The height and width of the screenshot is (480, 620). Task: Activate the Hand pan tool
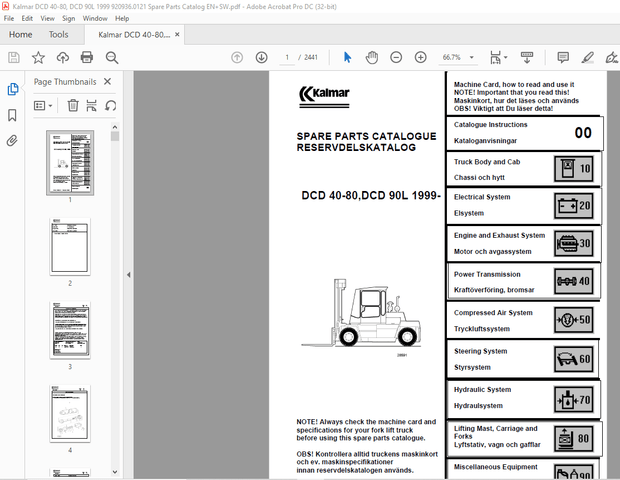pos(372,58)
